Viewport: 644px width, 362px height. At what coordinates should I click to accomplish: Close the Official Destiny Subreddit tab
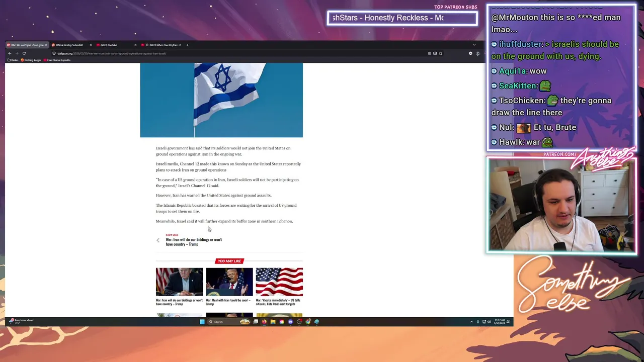pos(91,45)
